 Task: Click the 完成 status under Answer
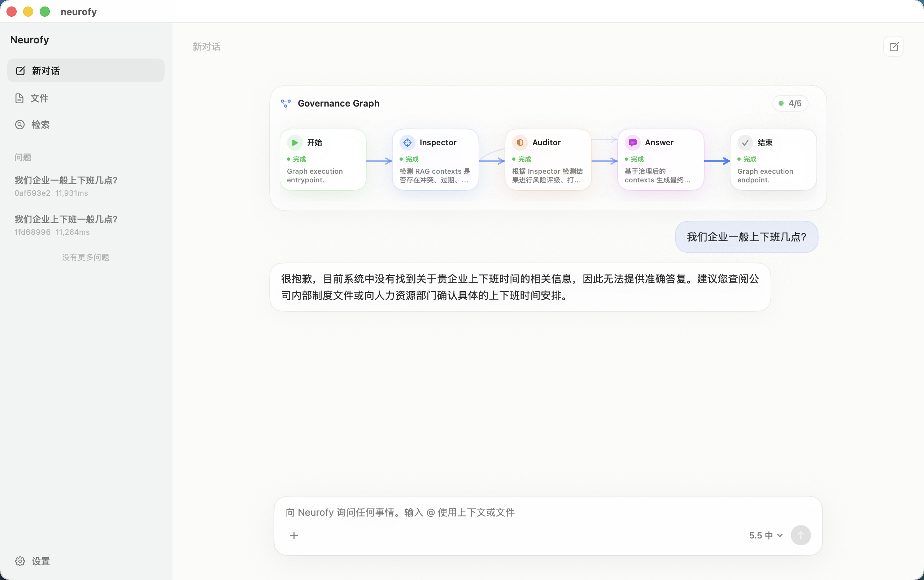point(634,159)
